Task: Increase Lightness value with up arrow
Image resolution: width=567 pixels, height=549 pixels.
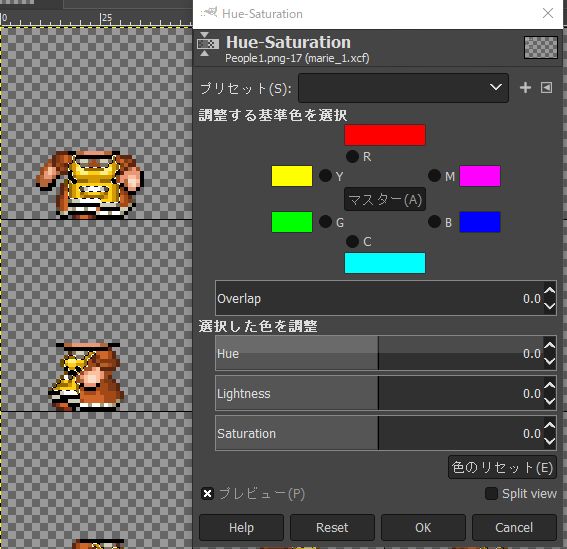Action: [x=550, y=386]
